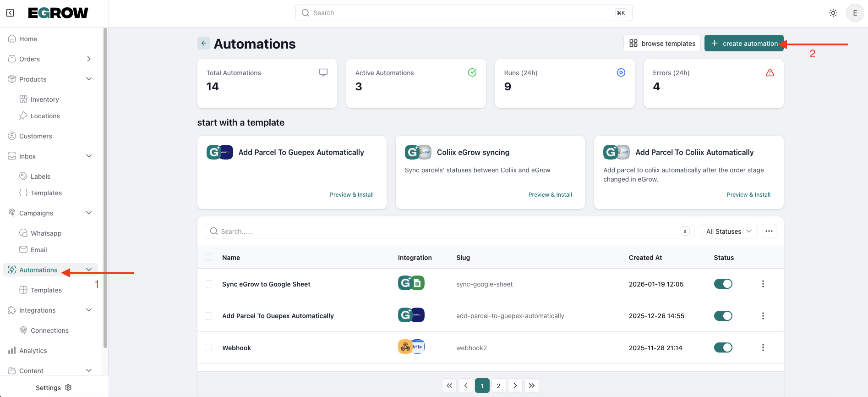Click the back arrow beside Automations title
This screenshot has height=397, width=868.
point(203,43)
